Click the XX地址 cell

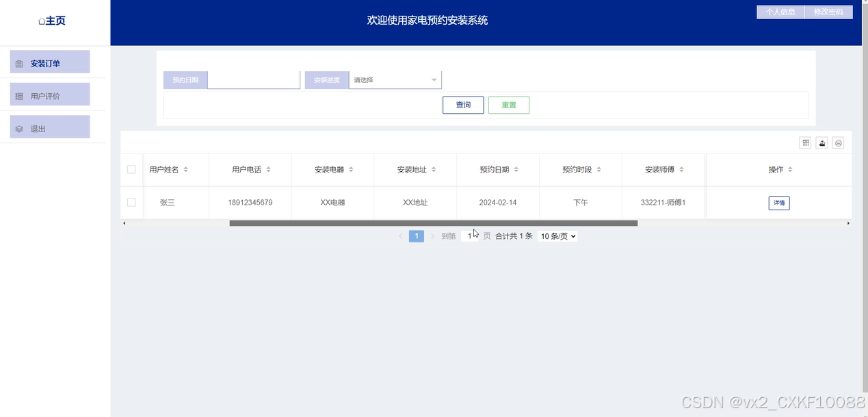pos(415,203)
